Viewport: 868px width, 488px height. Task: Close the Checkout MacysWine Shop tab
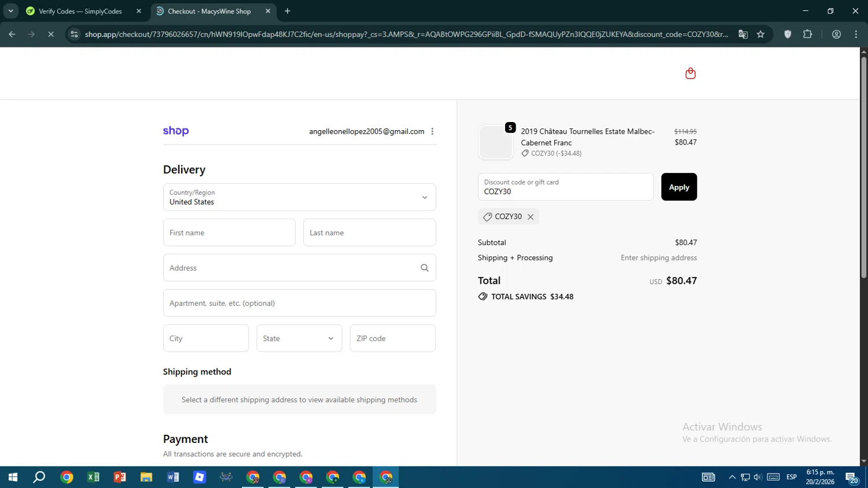[268, 11]
